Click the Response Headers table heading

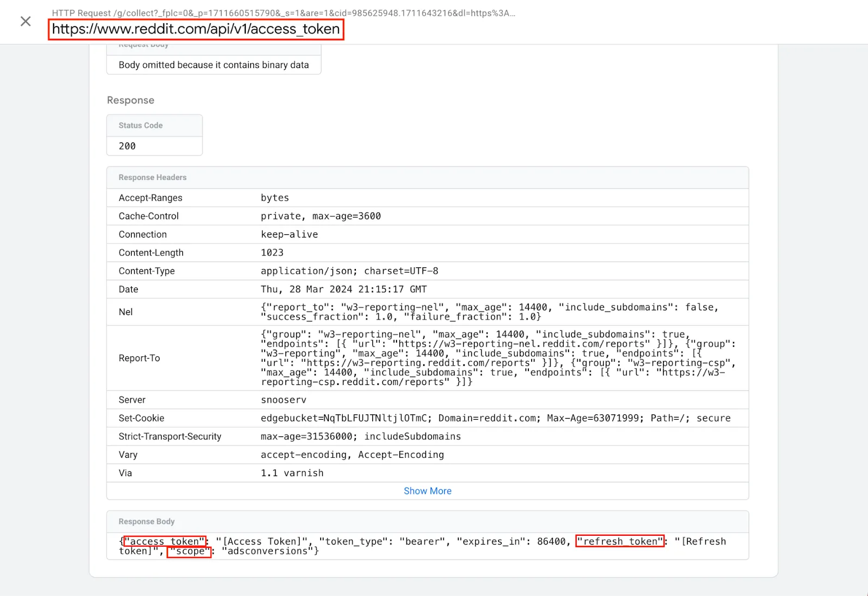pyautogui.click(x=152, y=177)
